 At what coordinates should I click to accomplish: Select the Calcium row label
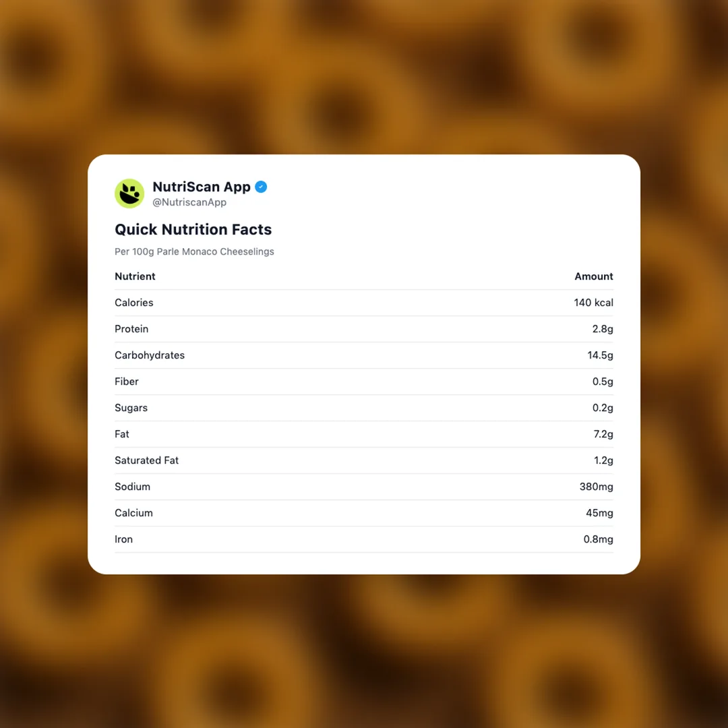(133, 513)
